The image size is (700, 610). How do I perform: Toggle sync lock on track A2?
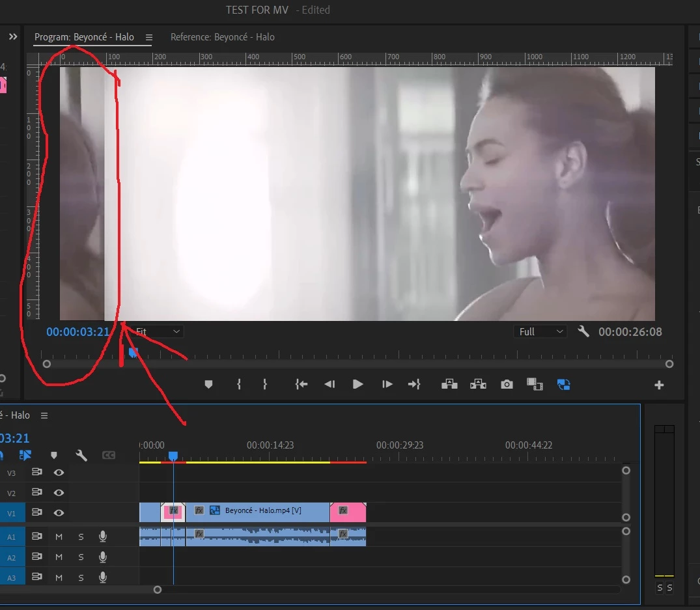tap(36, 556)
